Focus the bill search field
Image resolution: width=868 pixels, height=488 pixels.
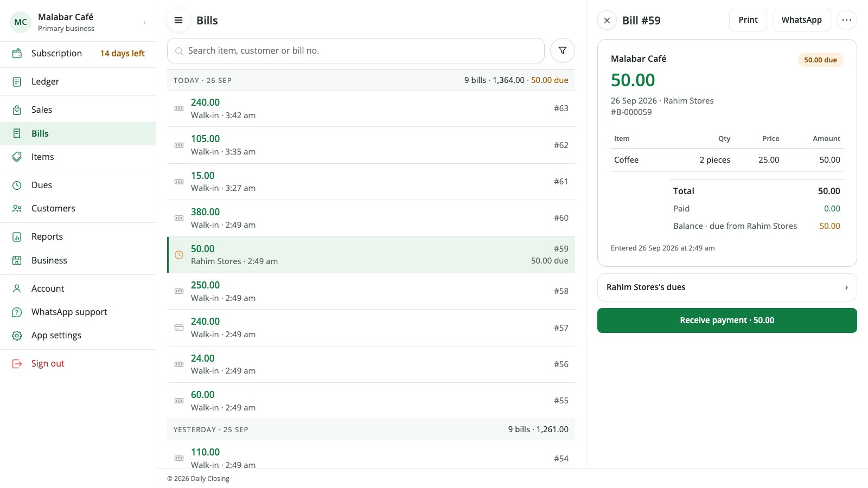pos(356,50)
